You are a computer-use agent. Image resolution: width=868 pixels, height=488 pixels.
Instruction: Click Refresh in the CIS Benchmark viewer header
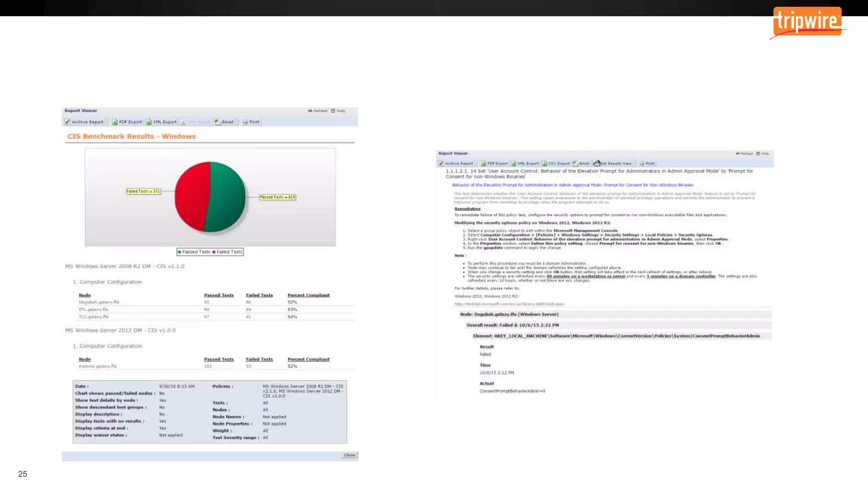coord(318,111)
